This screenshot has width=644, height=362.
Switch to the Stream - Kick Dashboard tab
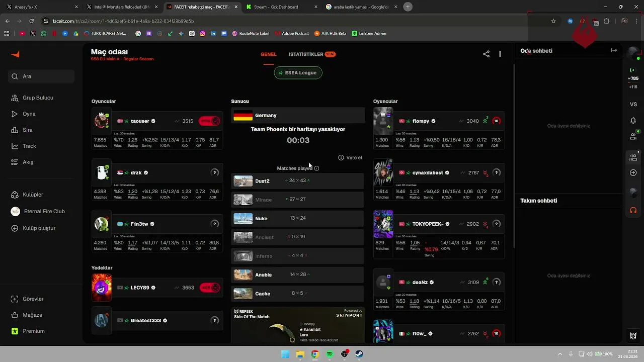coord(283,7)
